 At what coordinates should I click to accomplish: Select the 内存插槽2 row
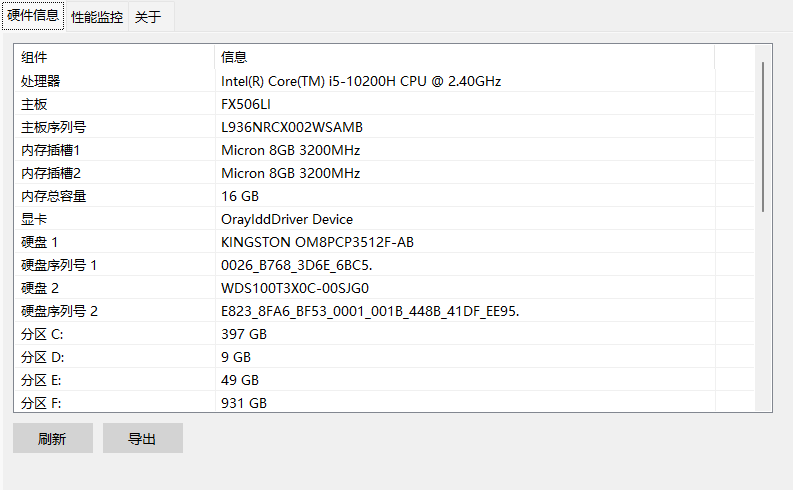[384, 173]
